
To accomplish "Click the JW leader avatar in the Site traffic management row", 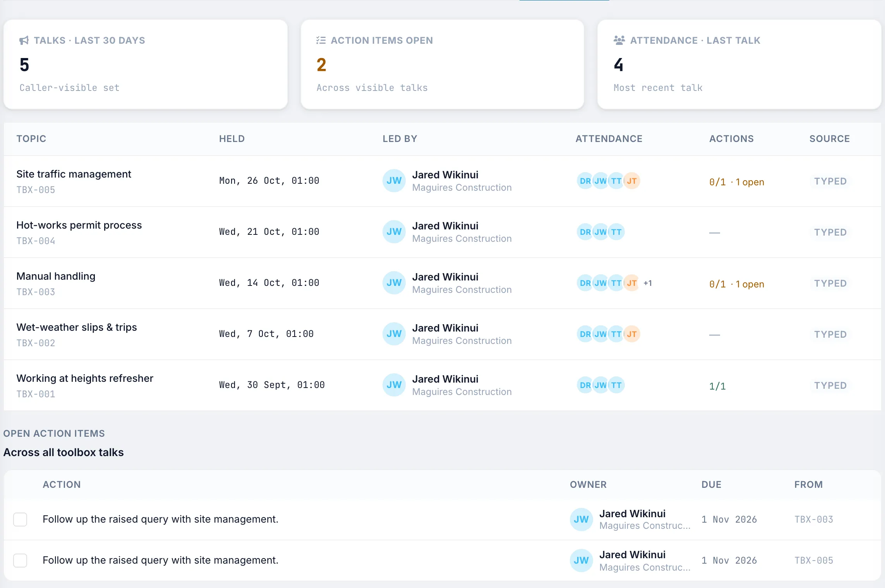I will point(394,181).
